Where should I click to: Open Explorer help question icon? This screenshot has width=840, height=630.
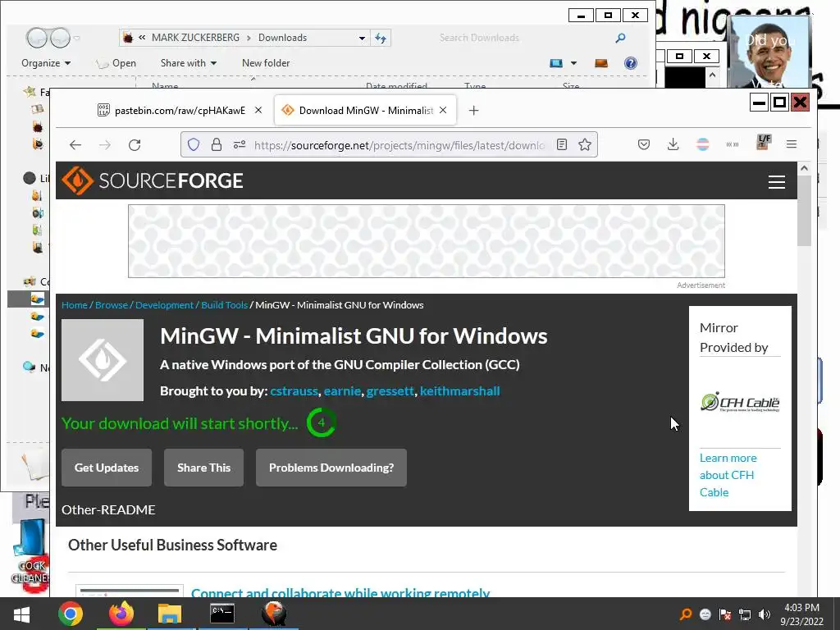tap(631, 63)
